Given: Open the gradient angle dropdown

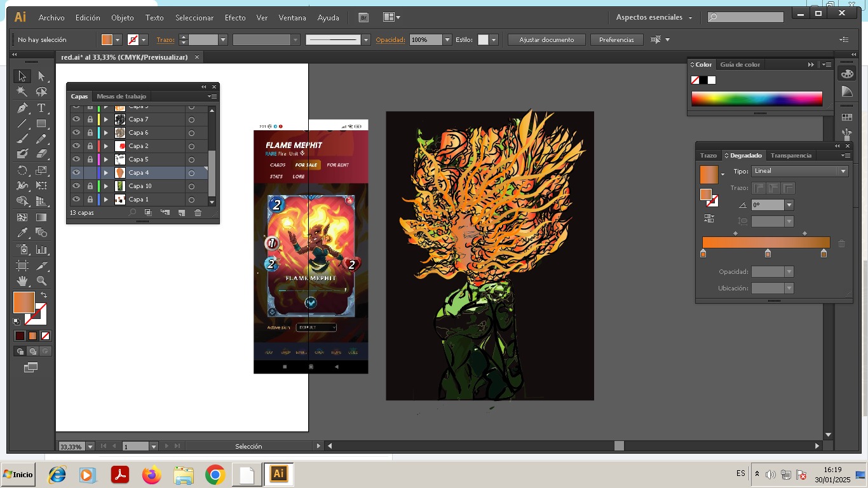Looking at the screenshot, I should (x=789, y=205).
